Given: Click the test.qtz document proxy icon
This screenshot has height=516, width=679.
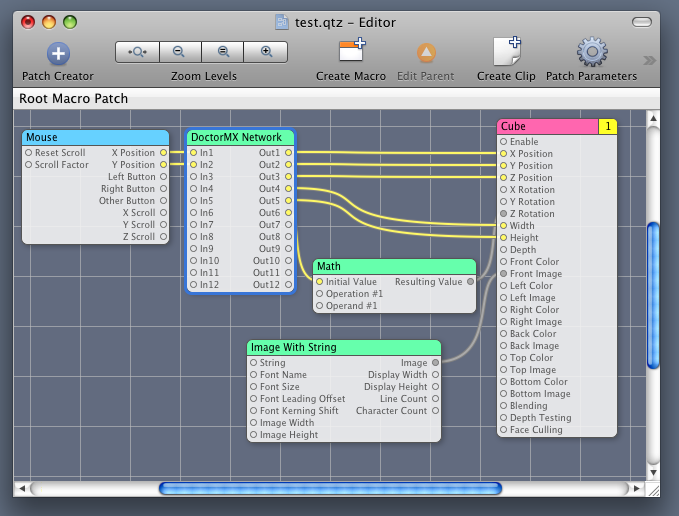Looking at the screenshot, I should click(x=281, y=22).
